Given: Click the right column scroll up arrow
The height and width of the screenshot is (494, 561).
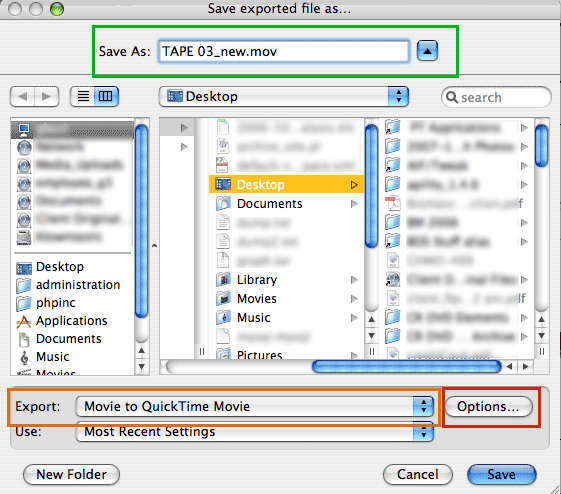Looking at the screenshot, I should tap(542, 319).
